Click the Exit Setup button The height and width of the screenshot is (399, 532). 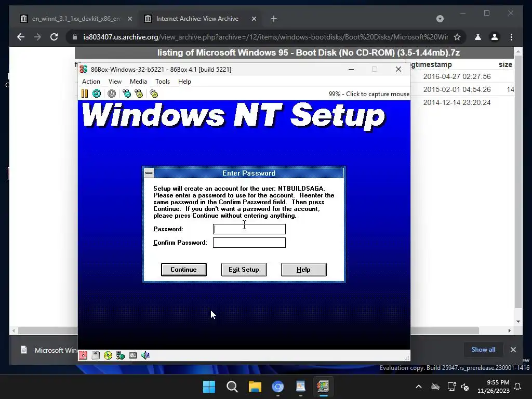[244, 270]
